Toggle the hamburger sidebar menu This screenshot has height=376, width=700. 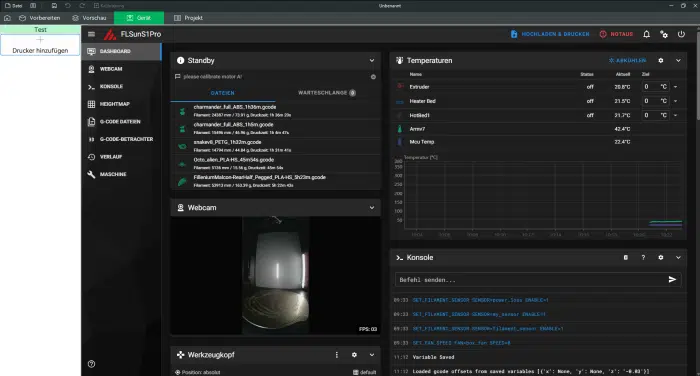click(x=92, y=34)
